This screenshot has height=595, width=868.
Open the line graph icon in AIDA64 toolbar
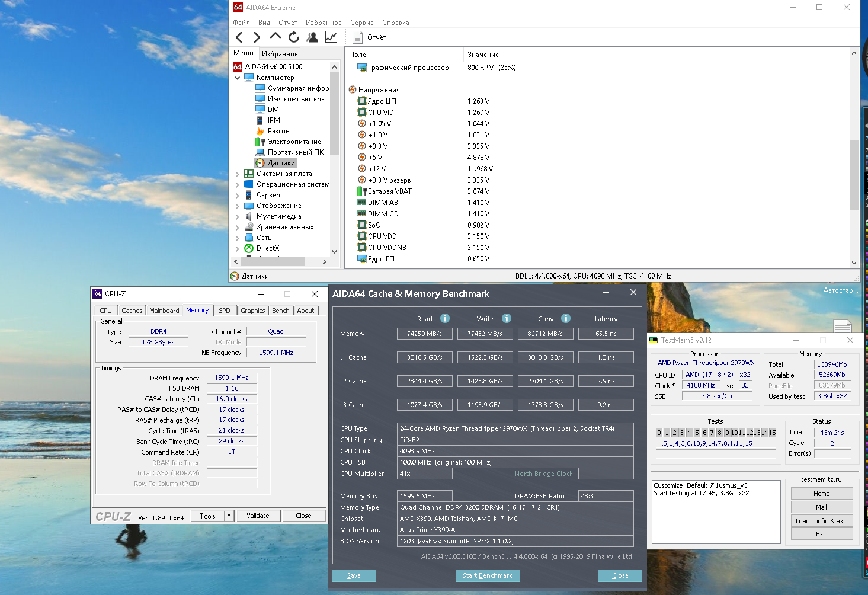coord(331,37)
